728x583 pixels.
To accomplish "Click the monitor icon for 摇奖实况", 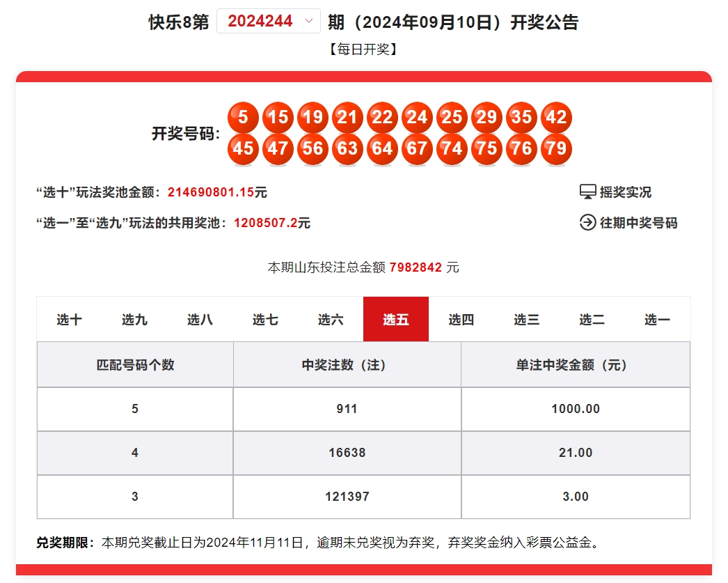I will tap(588, 192).
